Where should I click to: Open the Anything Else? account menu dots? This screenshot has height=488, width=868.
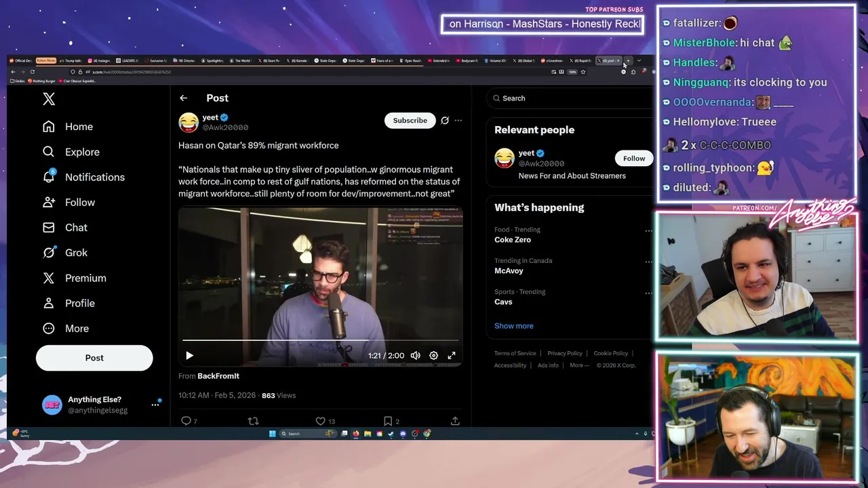click(x=155, y=405)
